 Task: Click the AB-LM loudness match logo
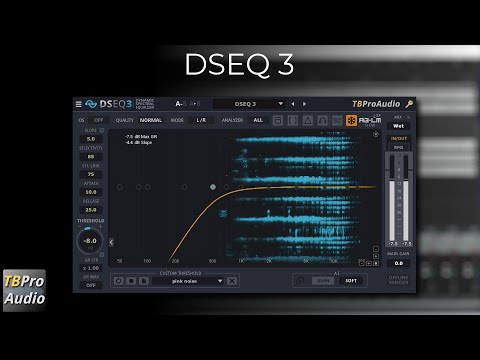[x=370, y=120]
